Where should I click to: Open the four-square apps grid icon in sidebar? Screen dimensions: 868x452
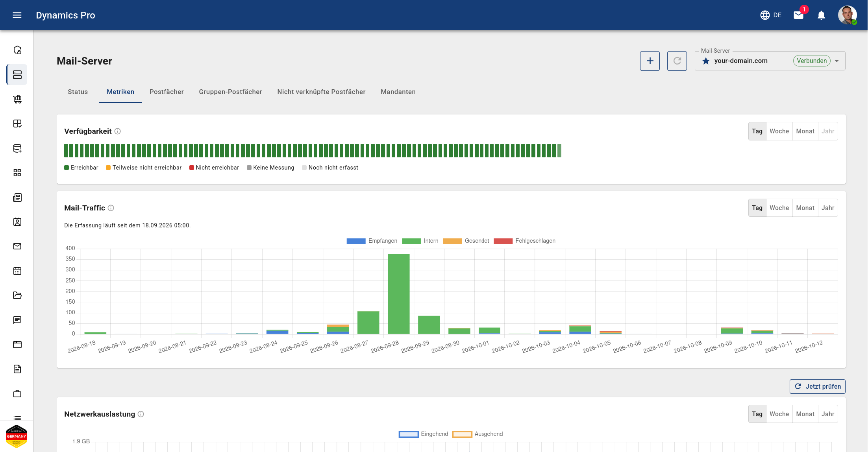(17, 173)
